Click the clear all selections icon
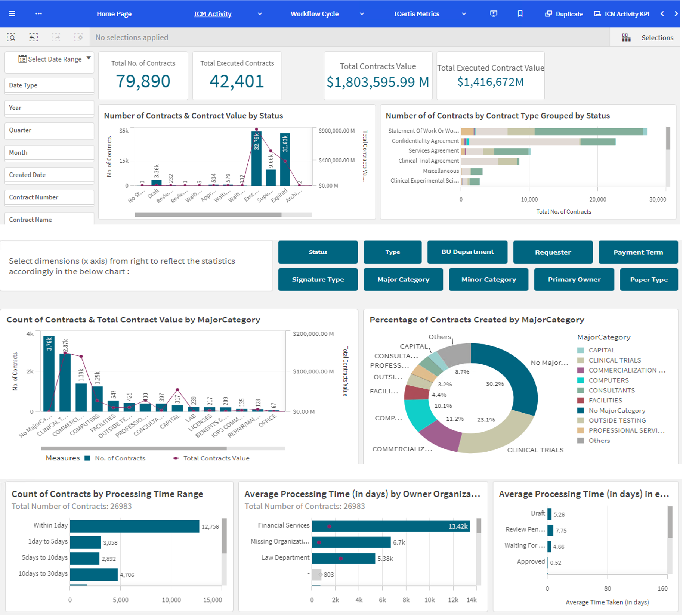The width and height of the screenshot is (683, 616). (78, 37)
